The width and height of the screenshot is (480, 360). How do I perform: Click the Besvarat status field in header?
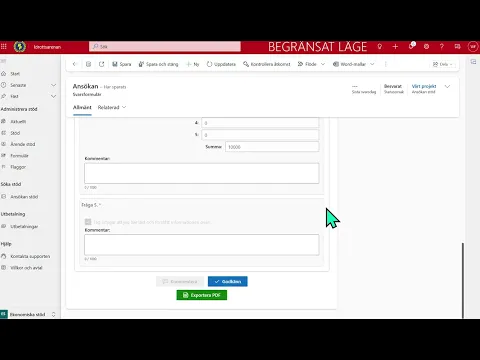point(393,88)
